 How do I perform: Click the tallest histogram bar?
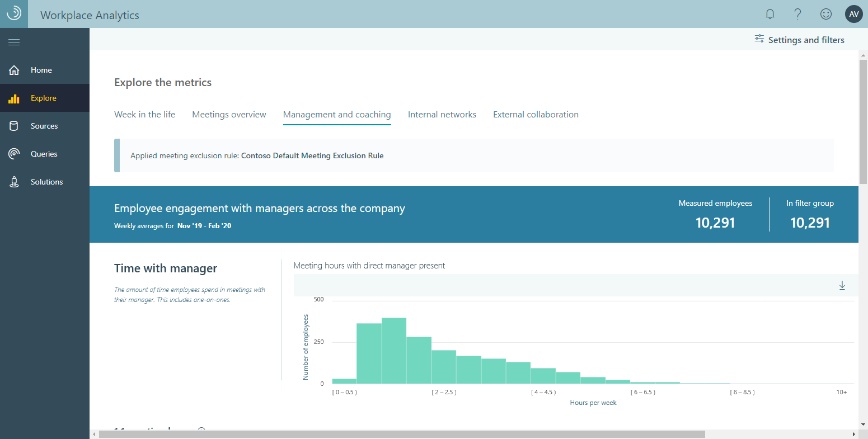(394, 351)
